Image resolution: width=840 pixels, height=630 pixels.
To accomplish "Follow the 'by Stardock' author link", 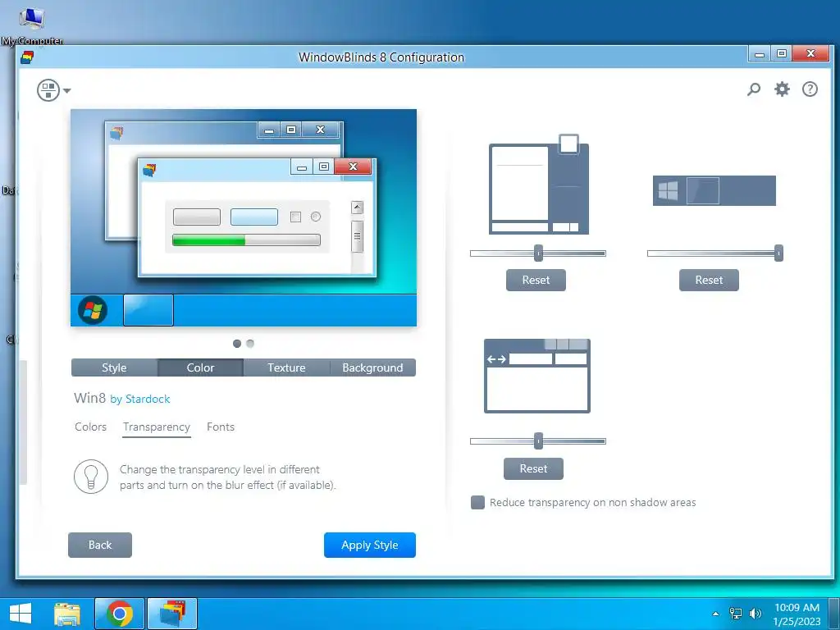I will (x=140, y=399).
